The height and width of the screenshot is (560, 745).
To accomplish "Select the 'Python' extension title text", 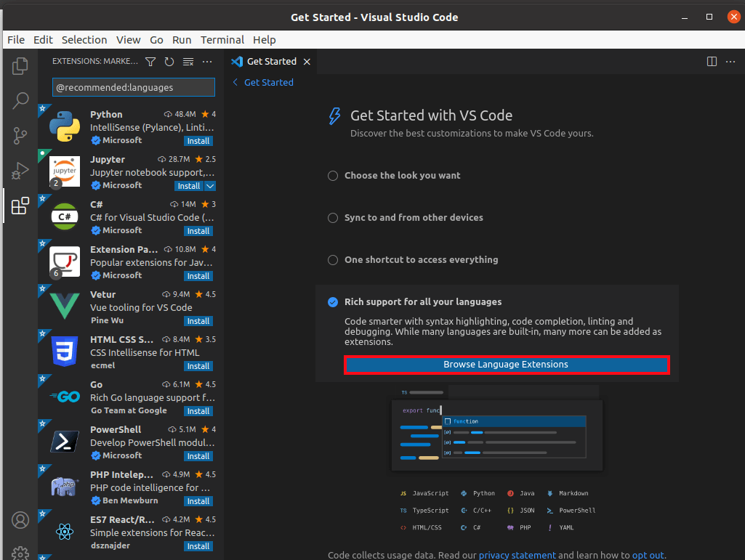I will [x=106, y=115].
